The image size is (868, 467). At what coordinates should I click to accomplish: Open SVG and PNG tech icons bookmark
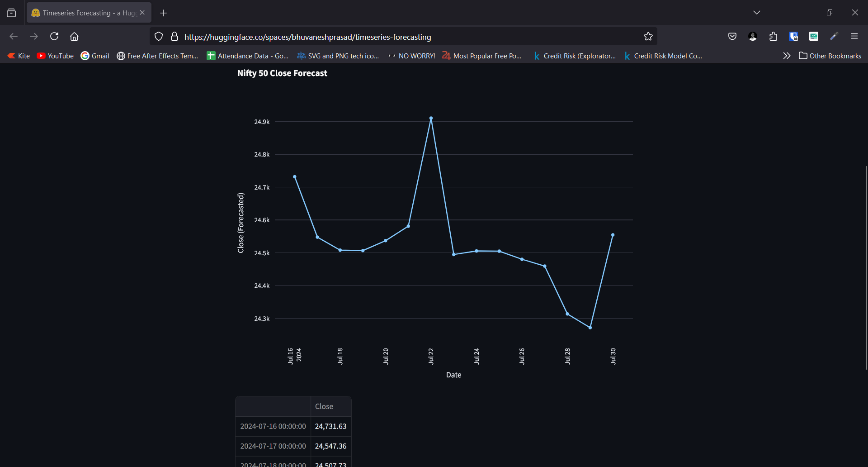338,56
